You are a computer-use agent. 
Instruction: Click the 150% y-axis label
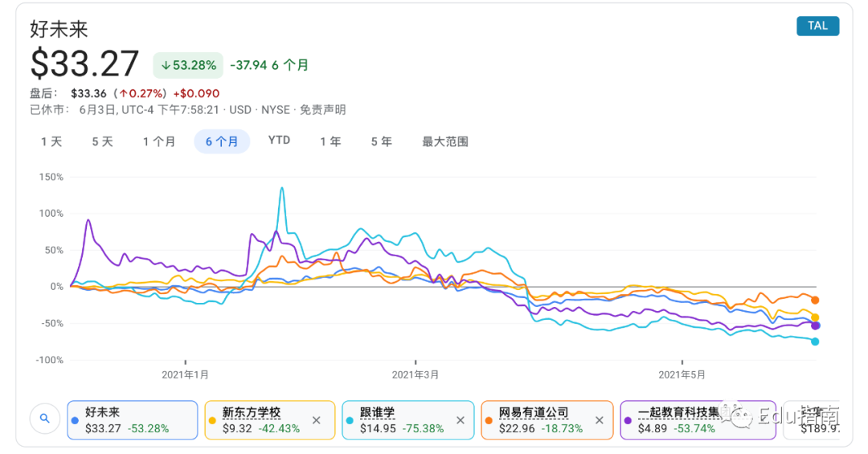[x=51, y=177]
